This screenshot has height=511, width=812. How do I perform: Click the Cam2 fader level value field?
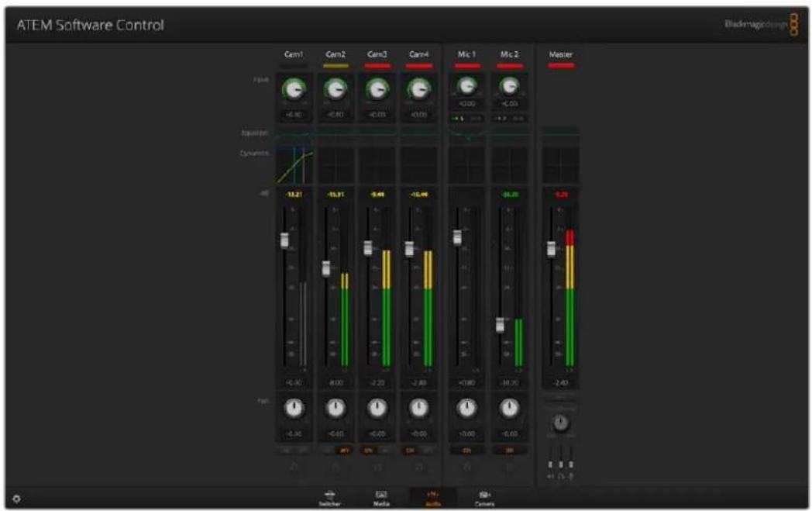click(x=335, y=382)
